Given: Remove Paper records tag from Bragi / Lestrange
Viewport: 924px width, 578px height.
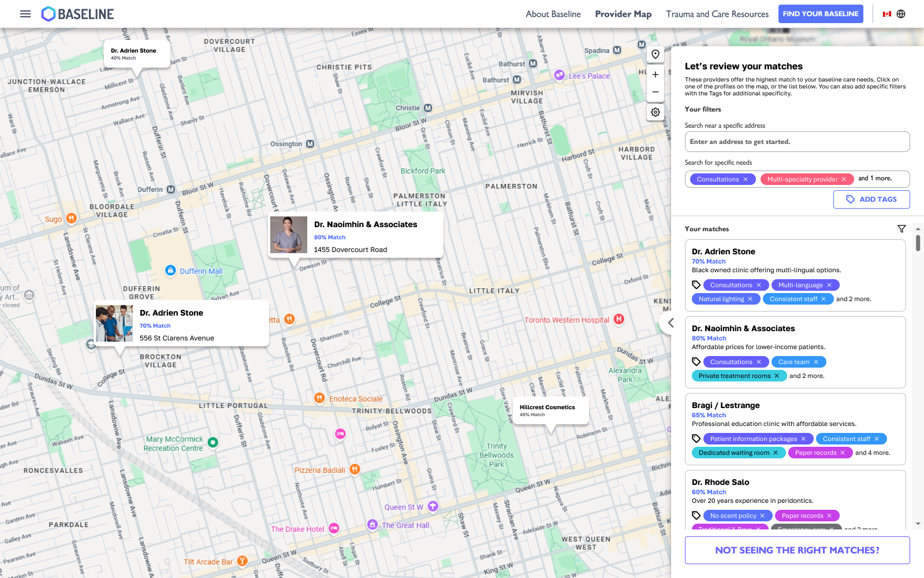Looking at the screenshot, I should click(843, 453).
